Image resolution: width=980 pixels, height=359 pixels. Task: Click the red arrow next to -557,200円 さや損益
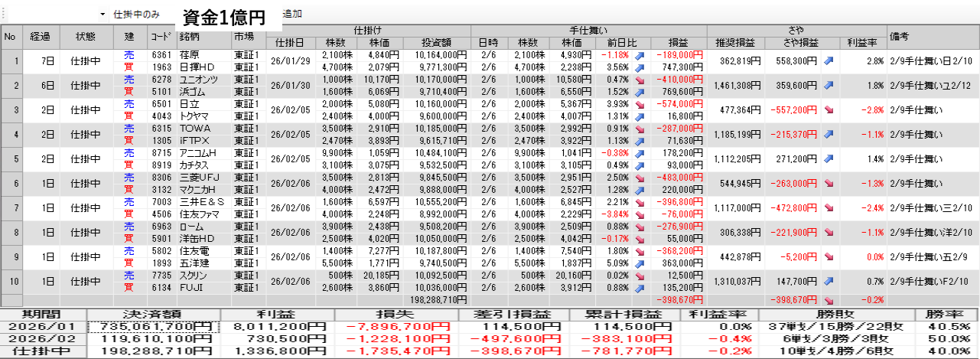[x=829, y=109]
